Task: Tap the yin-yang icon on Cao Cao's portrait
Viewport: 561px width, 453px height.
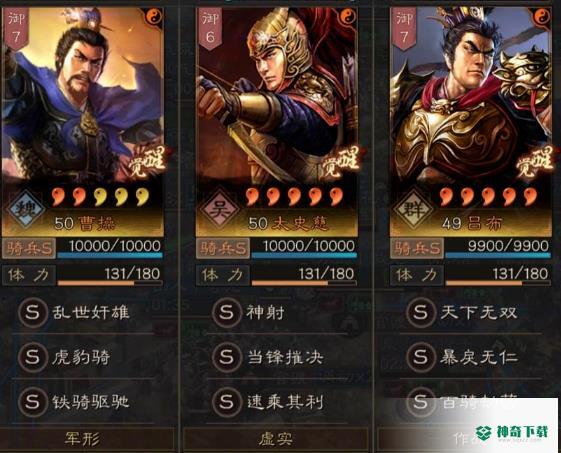Action: (155, 16)
